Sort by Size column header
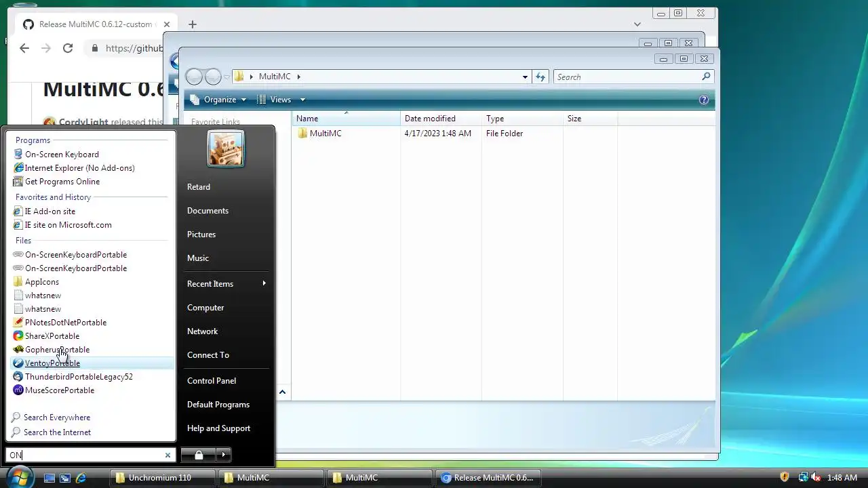Screen dimensions: 868x488 point(590,119)
